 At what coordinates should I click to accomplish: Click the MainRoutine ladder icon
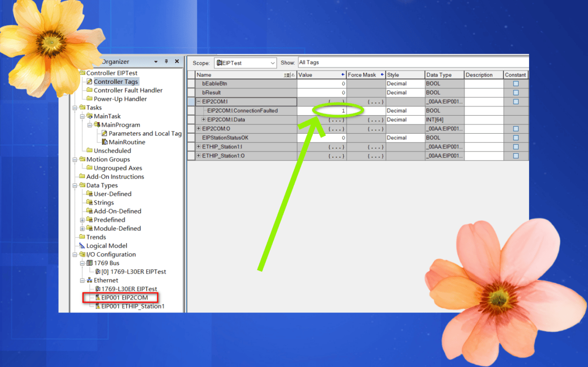[x=105, y=142]
